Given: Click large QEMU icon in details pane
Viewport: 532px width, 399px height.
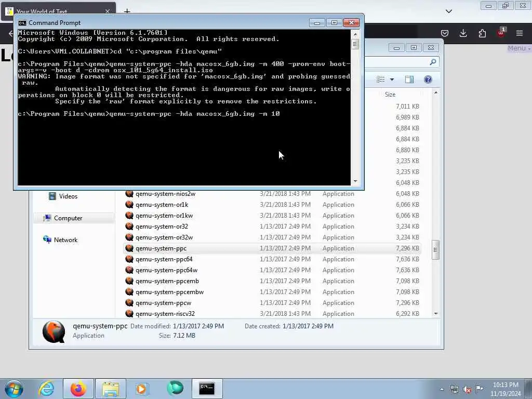Looking at the screenshot, I should (54, 331).
